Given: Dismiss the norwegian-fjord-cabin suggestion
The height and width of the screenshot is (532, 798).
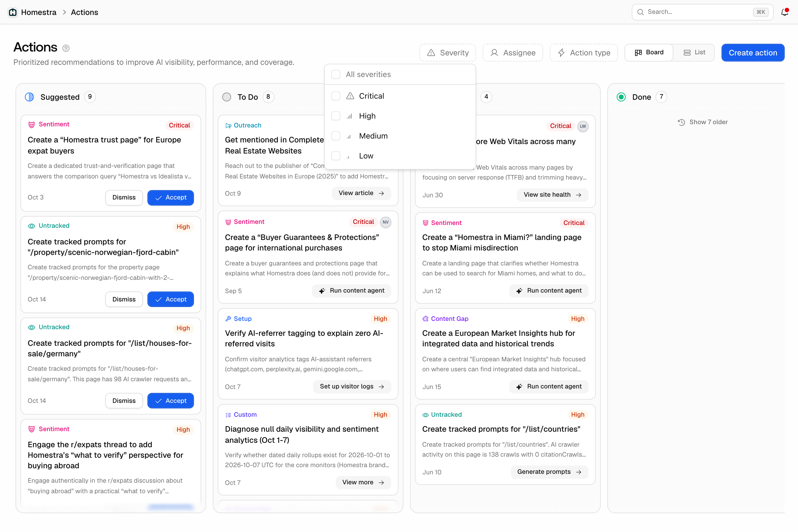Looking at the screenshot, I should [x=124, y=299].
